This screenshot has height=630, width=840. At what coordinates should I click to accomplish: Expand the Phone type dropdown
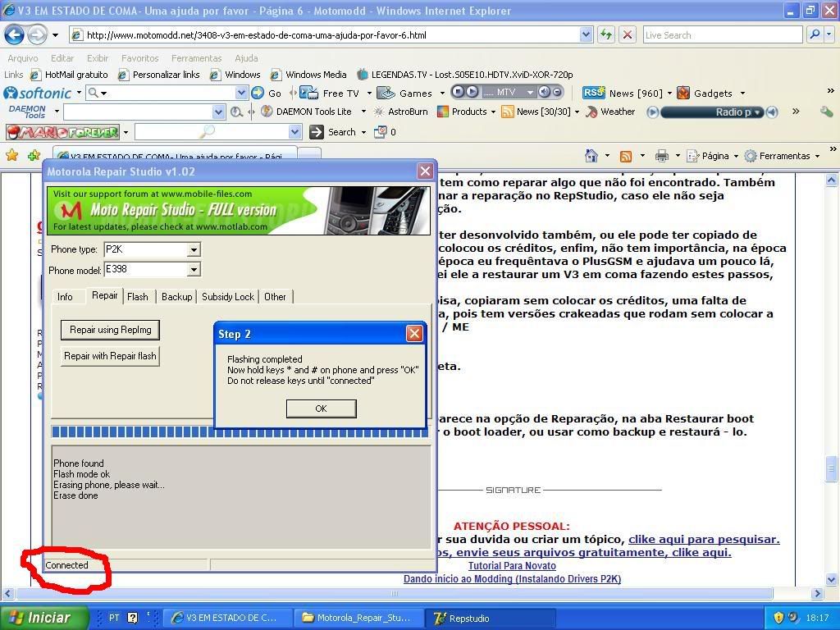point(194,249)
